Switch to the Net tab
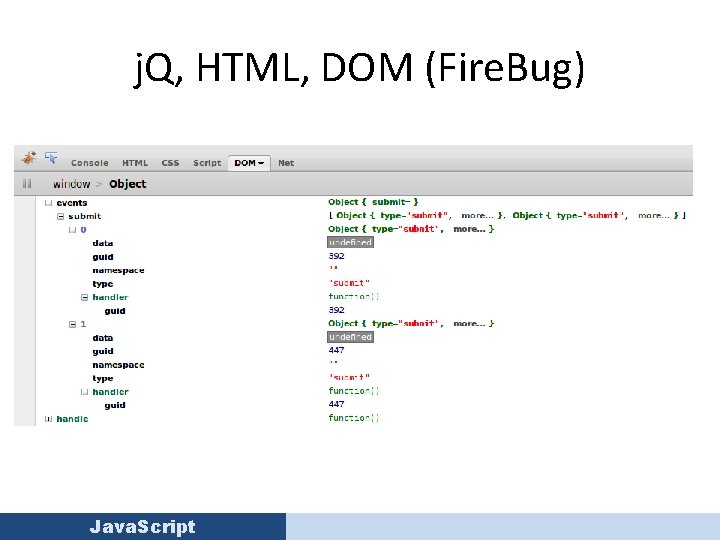Screen dimensions: 720x540 (x=286, y=163)
